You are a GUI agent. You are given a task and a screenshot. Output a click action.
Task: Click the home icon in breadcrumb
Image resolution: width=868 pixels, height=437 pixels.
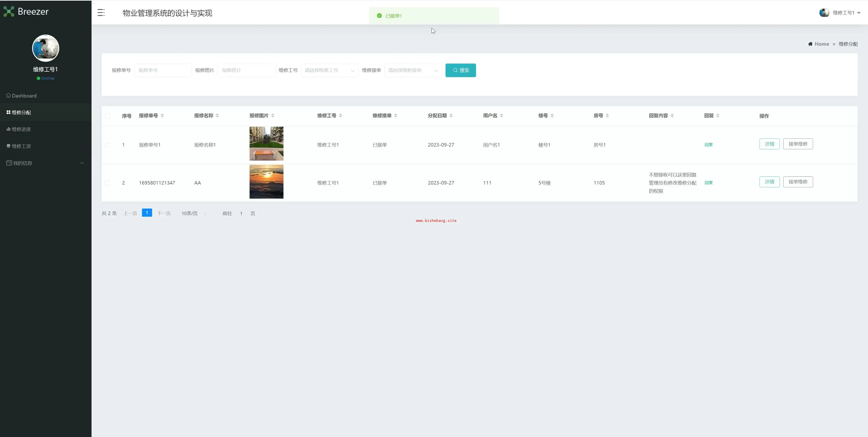pyautogui.click(x=810, y=44)
